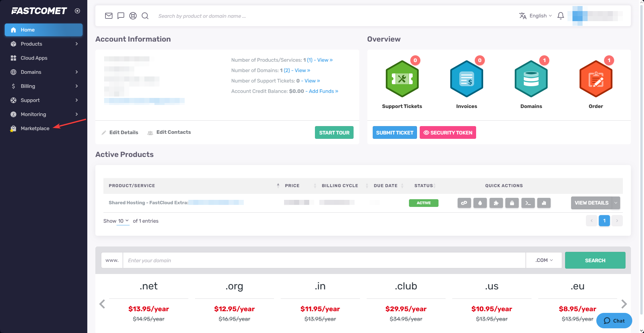Expand the Billing submenu chevron
Screen dimensions: 644x333
[x=77, y=86]
